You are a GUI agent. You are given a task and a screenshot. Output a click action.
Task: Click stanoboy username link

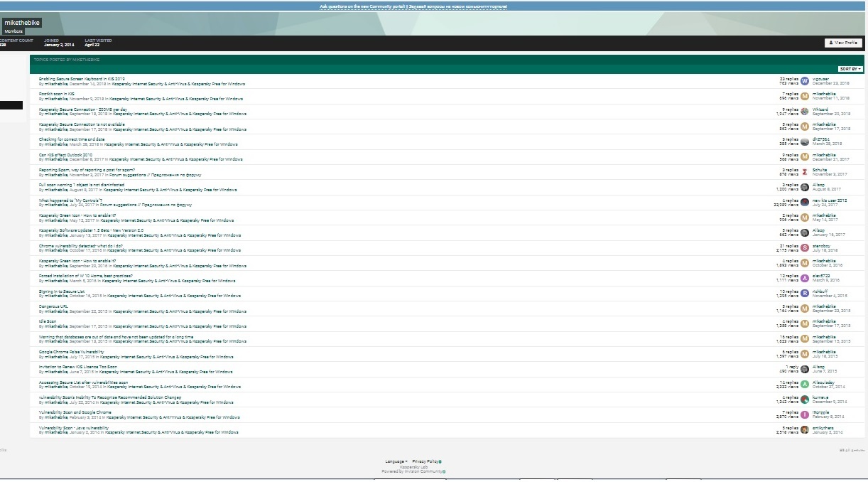(x=821, y=246)
